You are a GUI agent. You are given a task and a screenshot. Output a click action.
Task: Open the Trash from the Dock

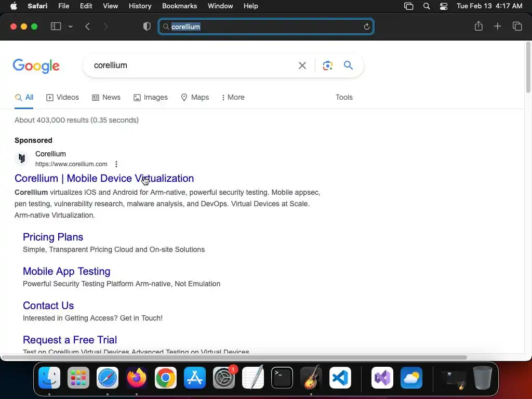click(x=483, y=378)
